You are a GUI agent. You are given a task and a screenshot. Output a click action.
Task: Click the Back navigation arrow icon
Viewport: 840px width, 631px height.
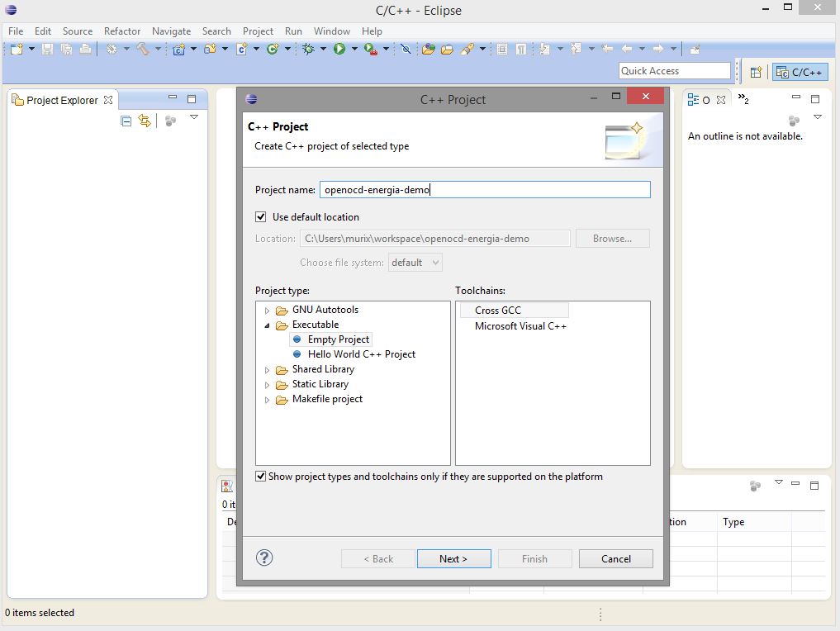pos(626,49)
